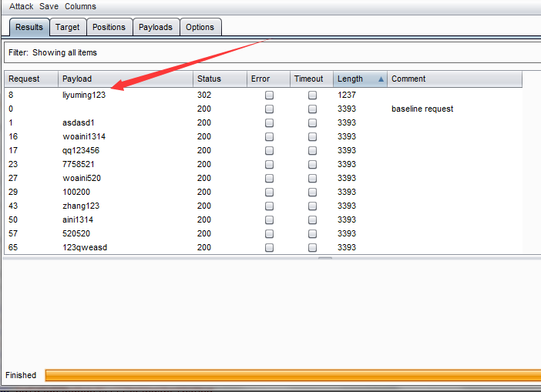Sort by the Error column header
Screen dimensions: 541x392
[268, 79]
